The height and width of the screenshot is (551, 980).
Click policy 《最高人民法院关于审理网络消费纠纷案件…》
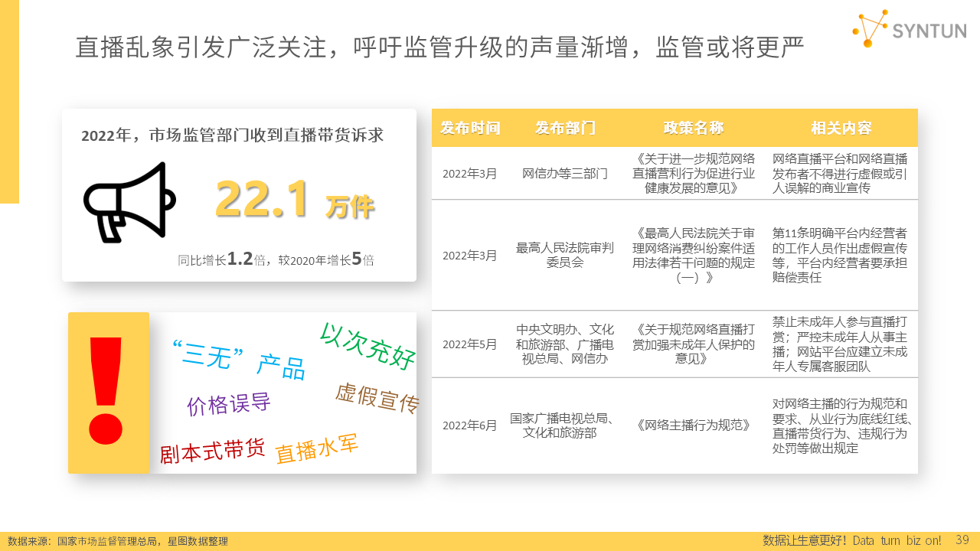[x=694, y=256]
